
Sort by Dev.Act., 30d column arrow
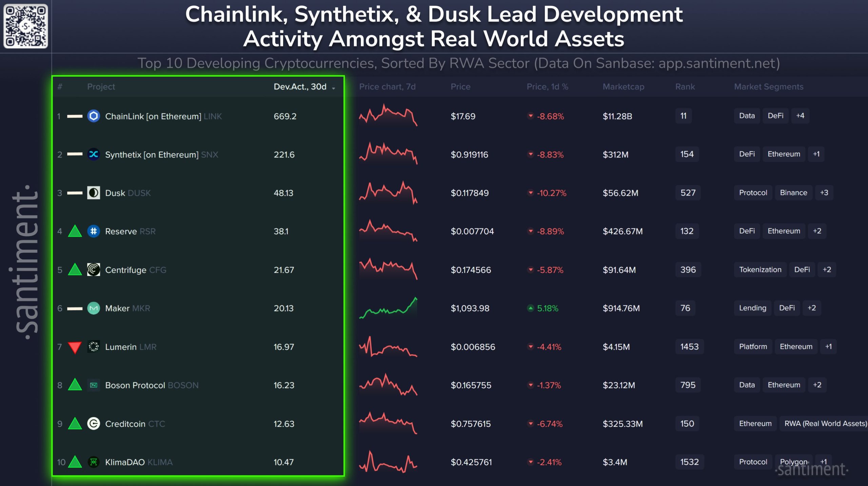[334, 88]
